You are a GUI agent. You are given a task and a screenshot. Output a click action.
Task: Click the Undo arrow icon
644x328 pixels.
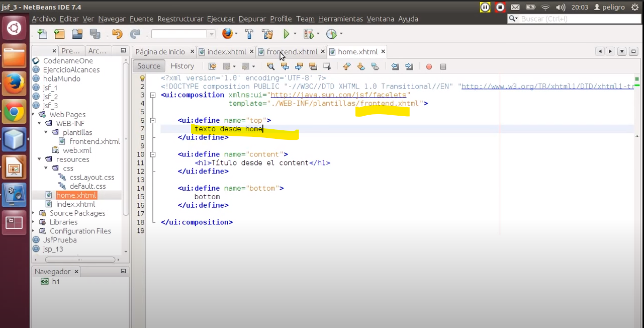pyautogui.click(x=117, y=34)
